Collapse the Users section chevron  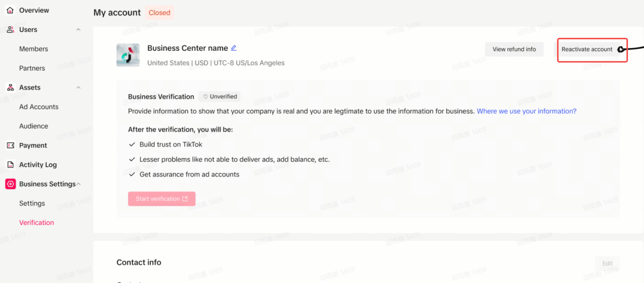[78, 30]
